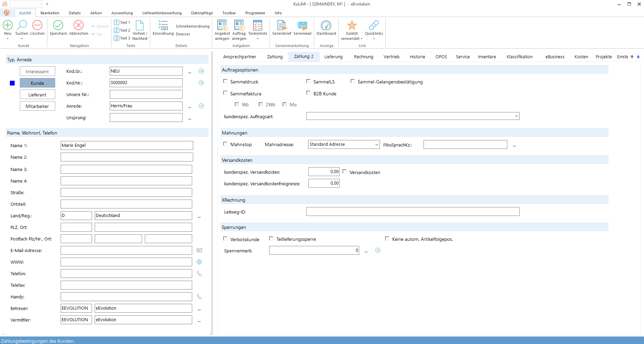This screenshot has height=344, width=644.
Task: Open the Neu button dropdown arrow
Action: [7, 39]
